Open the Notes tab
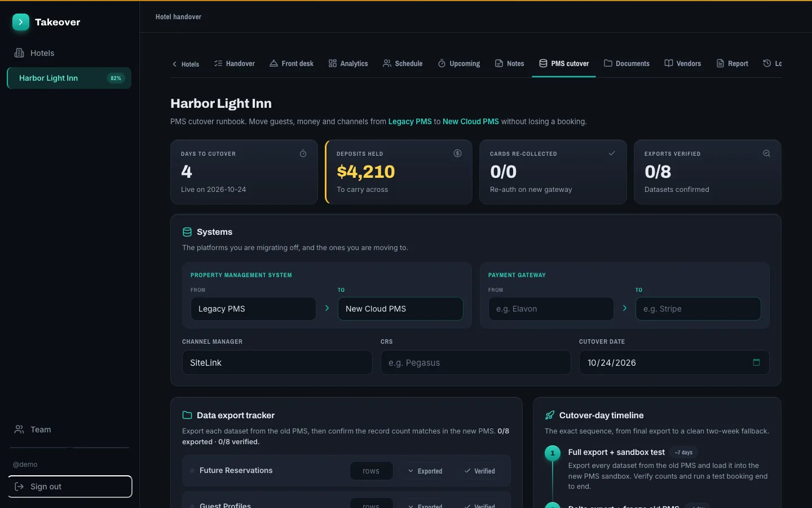The height and width of the screenshot is (508, 812). [510, 64]
